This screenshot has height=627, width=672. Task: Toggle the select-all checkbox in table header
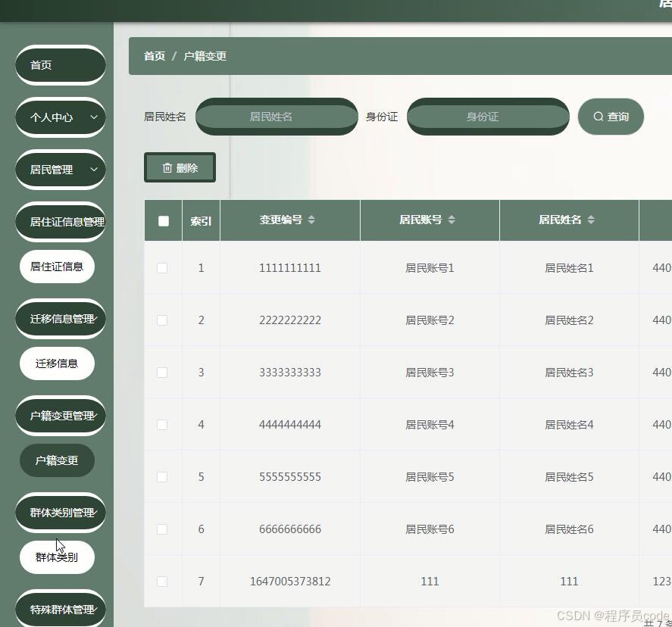click(164, 221)
